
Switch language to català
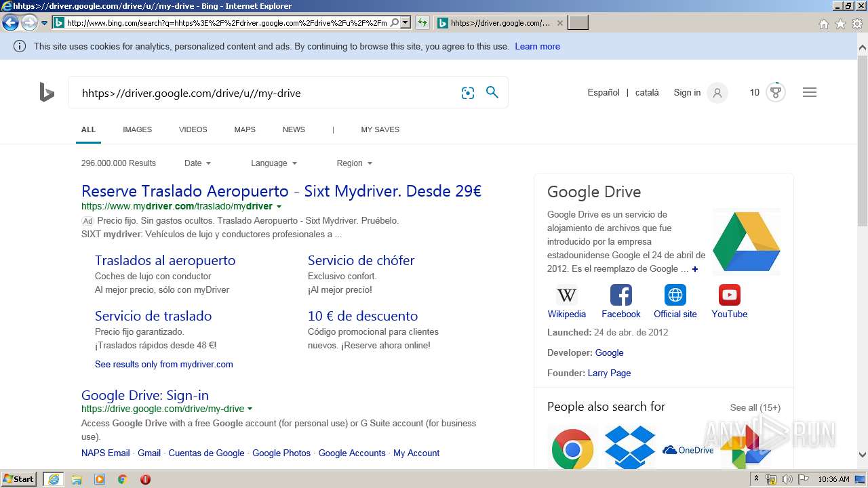pyautogui.click(x=647, y=93)
